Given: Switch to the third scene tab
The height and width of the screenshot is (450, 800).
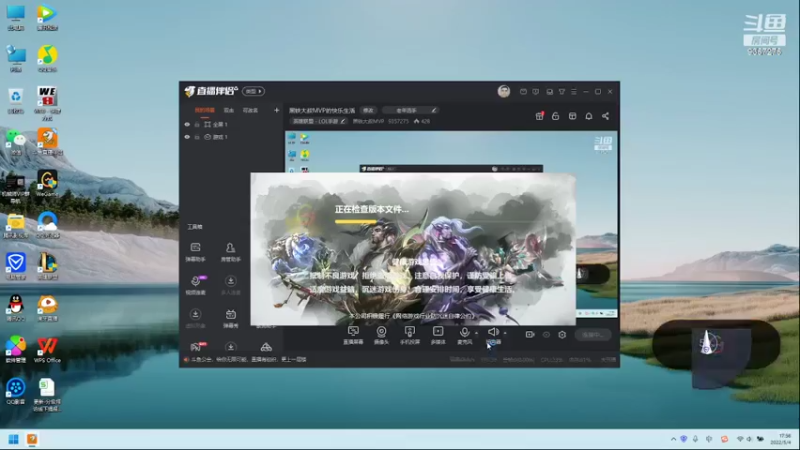Looking at the screenshot, I should [x=250, y=110].
